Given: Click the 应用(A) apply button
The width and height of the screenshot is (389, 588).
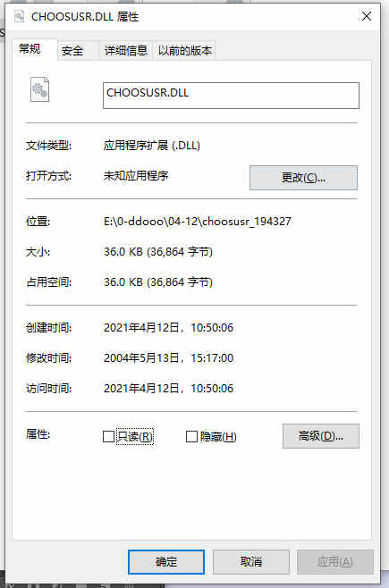Looking at the screenshot, I should pyautogui.click(x=335, y=562).
